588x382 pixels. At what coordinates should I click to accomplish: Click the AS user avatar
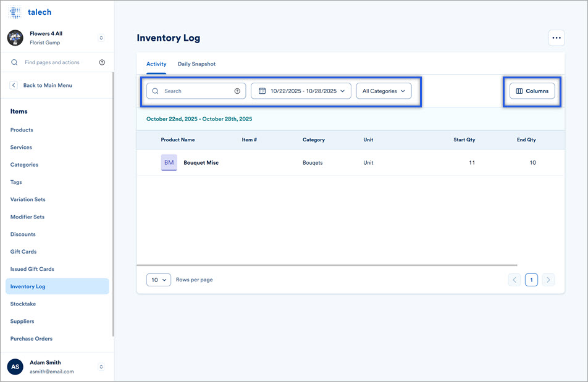tap(15, 367)
